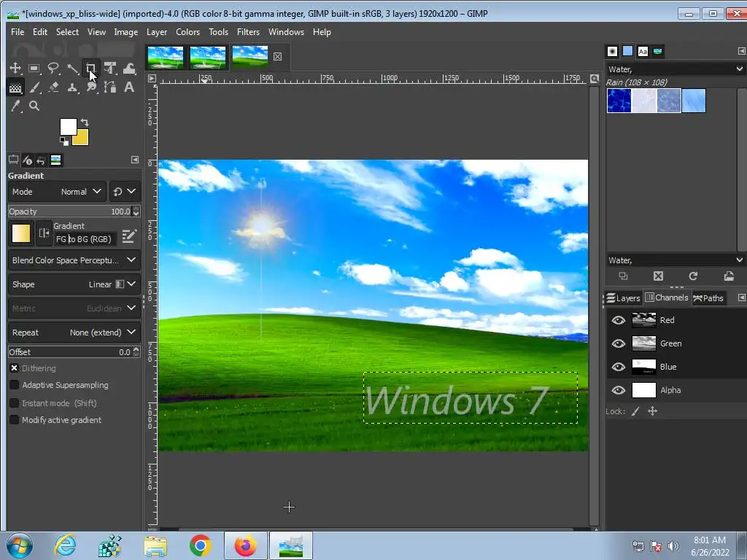Toggle the Lock pixels brush icon
This screenshot has width=747, height=560.
(635, 411)
